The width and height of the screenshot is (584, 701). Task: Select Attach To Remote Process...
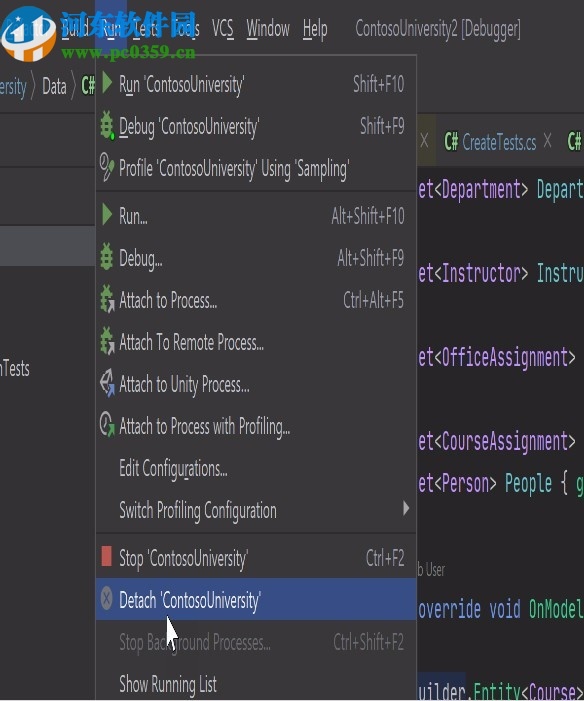[256, 342]
